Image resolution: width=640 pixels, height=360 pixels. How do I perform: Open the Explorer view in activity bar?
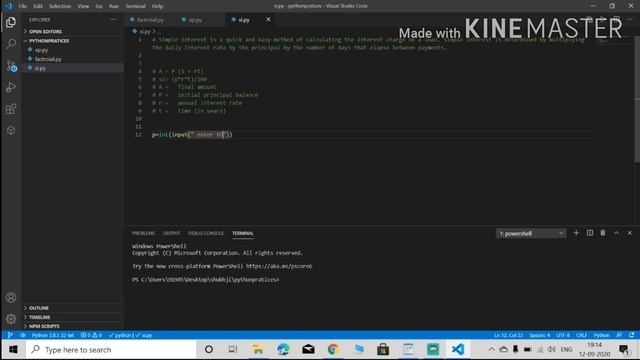click(11, 22)
